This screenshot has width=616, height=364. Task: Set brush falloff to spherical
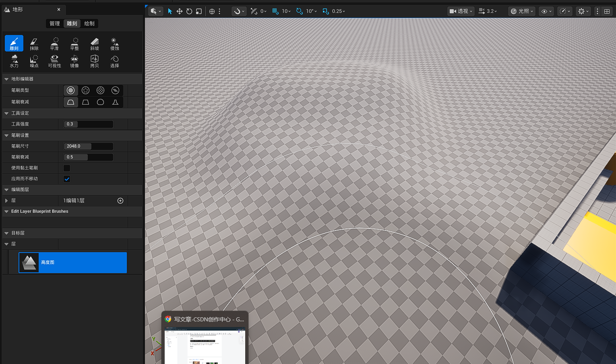[101, 102]
